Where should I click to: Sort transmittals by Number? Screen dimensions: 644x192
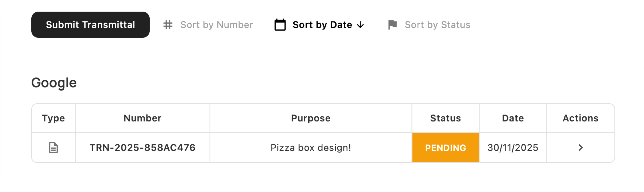(x=216, y=25)
